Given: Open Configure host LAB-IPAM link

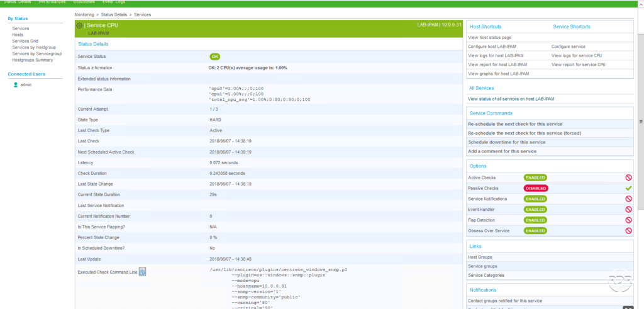Looking at the screenshot, I should 492,47.
